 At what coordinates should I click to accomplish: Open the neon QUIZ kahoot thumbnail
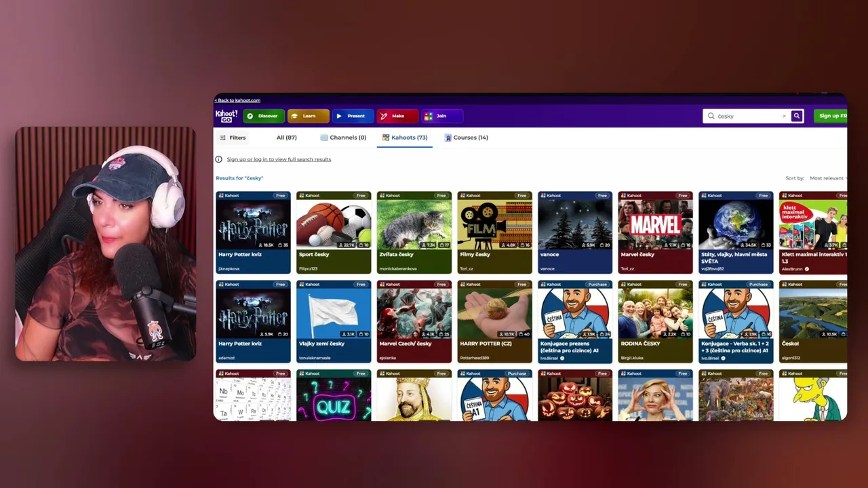334,399
